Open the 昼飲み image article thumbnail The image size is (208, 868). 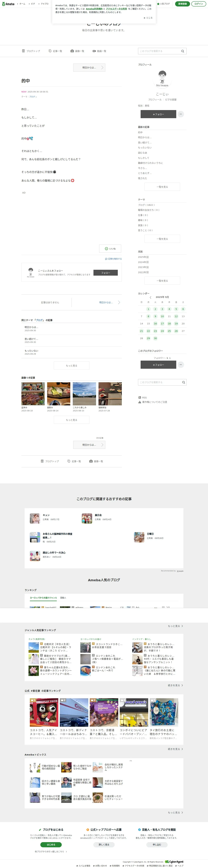(x=59, y=394)
